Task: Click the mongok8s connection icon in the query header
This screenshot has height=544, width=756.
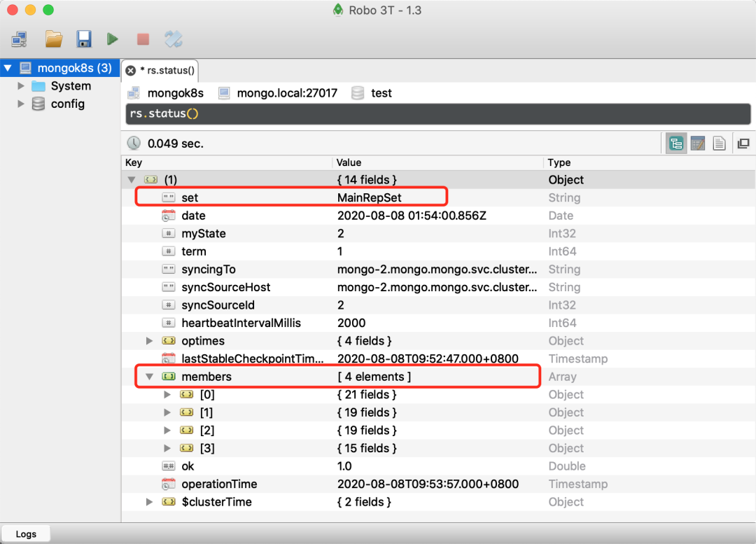Action: [134, 93]
